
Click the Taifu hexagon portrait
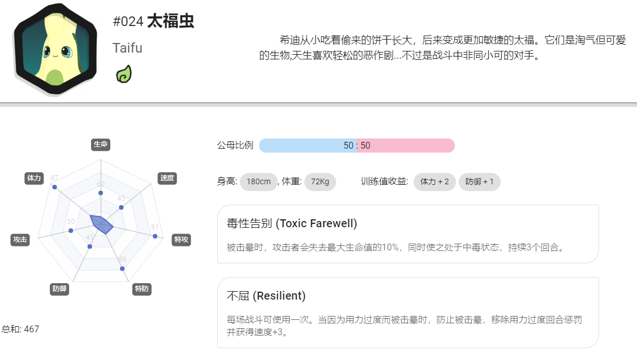[55, 49]
